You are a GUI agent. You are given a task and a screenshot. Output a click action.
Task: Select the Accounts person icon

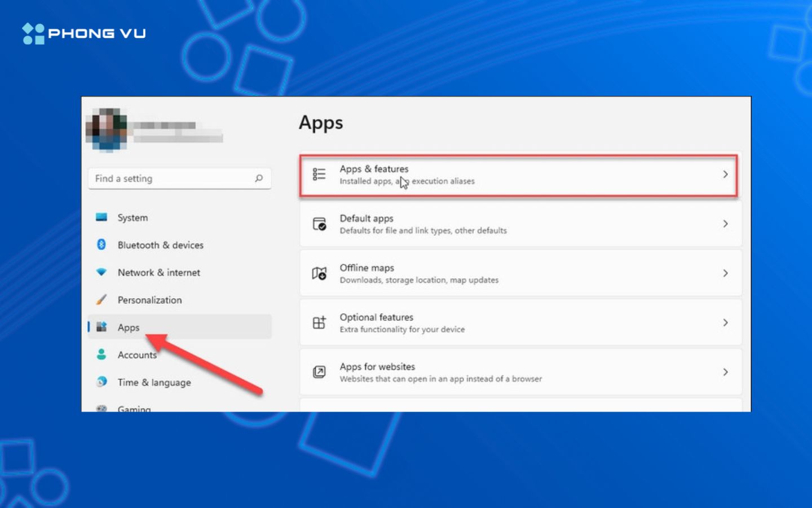(101, 354)
